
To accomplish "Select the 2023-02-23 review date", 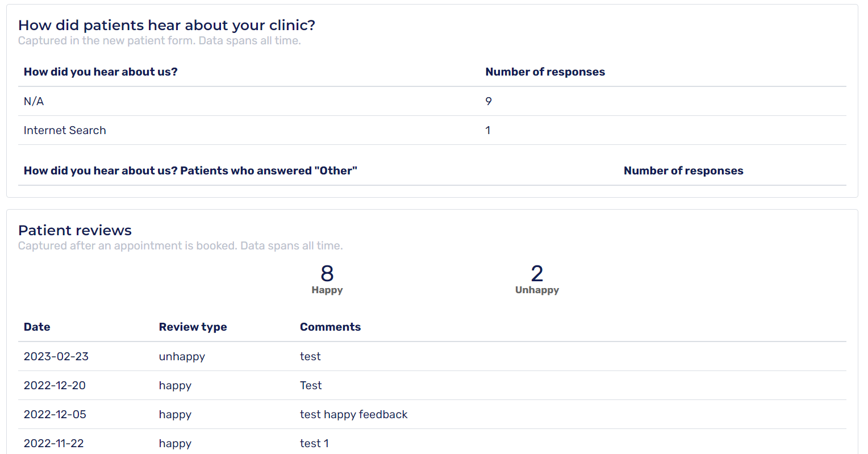I will tap(56, 357).
